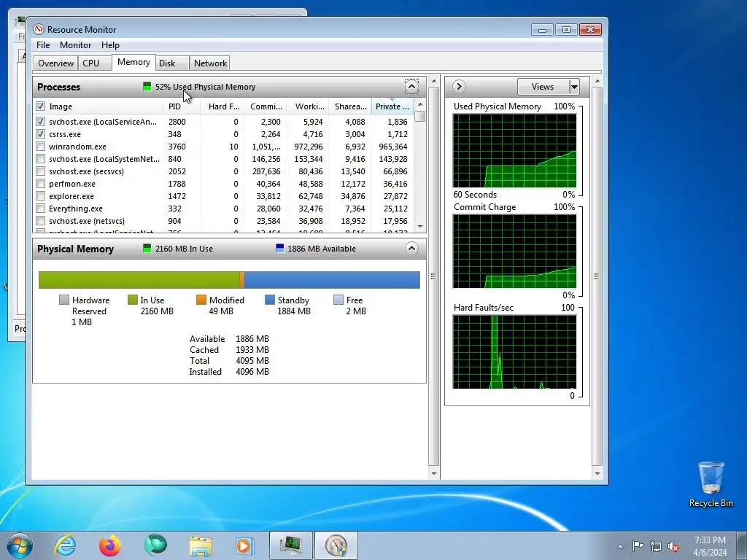The width and height of the screenshot is (747, 560).
Task: Click the Views button
Action: coord(543,87)
